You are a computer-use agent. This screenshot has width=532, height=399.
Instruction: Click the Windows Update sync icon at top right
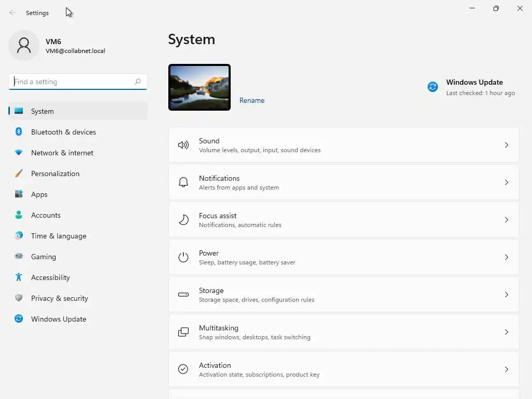pos(433,87)
